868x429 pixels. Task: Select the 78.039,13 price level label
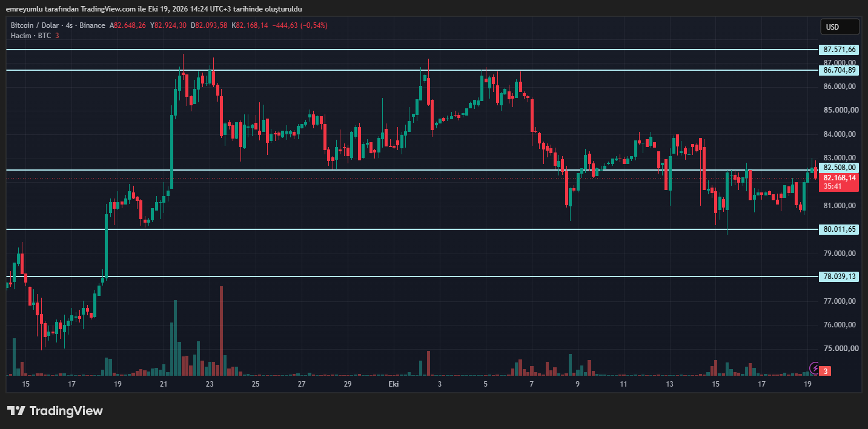[x=840, y=277]
